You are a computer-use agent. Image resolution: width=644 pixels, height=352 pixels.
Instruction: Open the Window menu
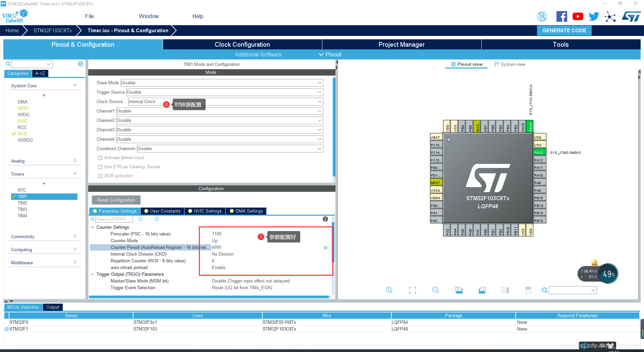point(149,16)
